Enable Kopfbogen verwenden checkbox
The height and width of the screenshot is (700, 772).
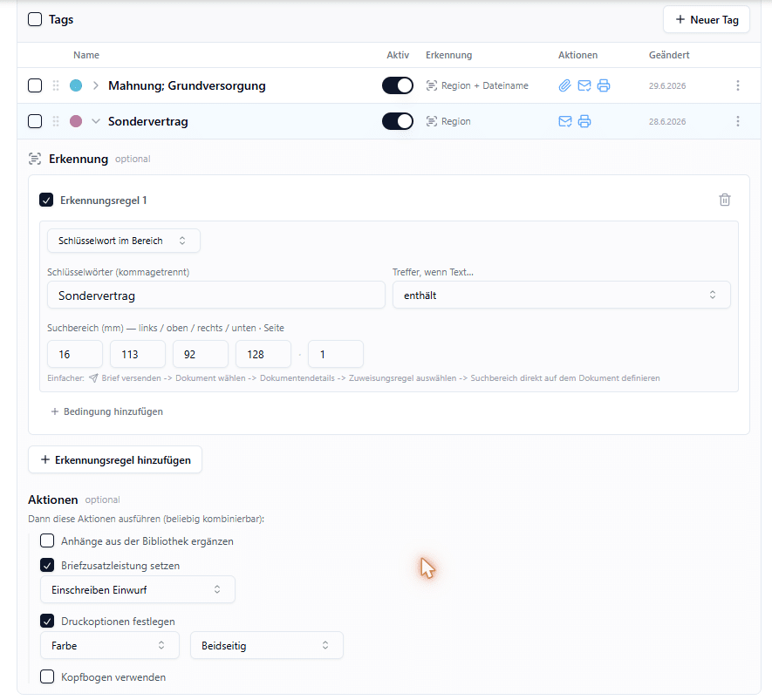point(47,676)
